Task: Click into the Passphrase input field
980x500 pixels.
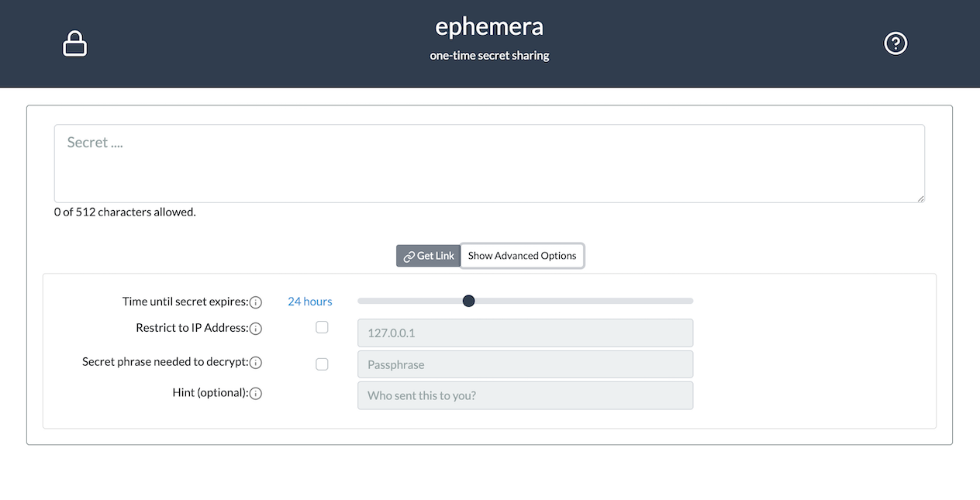Action: [525, 364]
